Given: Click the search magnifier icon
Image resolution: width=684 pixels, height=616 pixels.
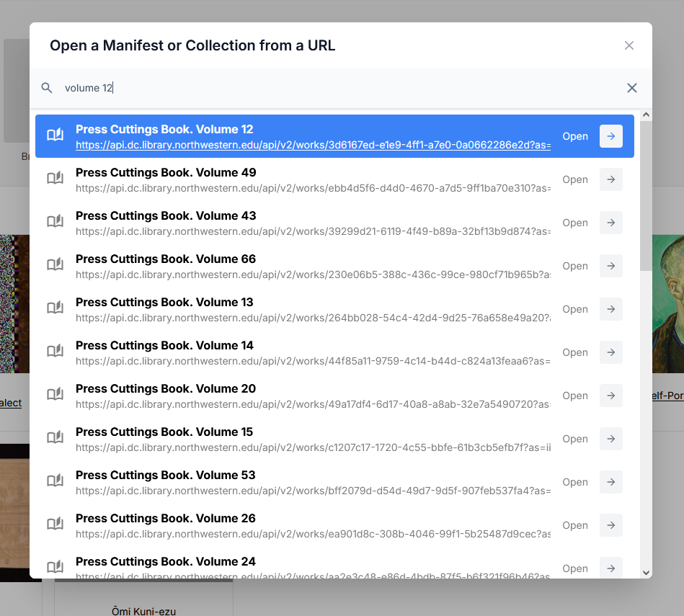Looking at the screenshot, I should click(x=46, y=87).
